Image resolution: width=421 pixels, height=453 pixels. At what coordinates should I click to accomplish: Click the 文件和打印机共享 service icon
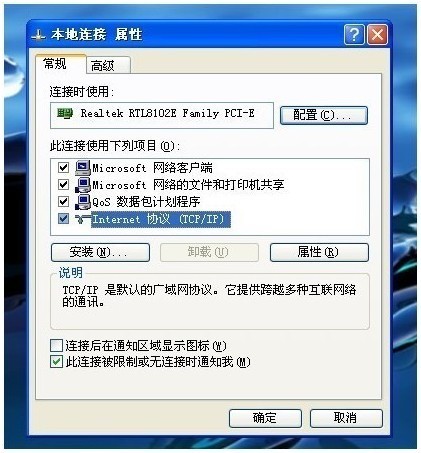pyautogui.click(x=83, y=185)
